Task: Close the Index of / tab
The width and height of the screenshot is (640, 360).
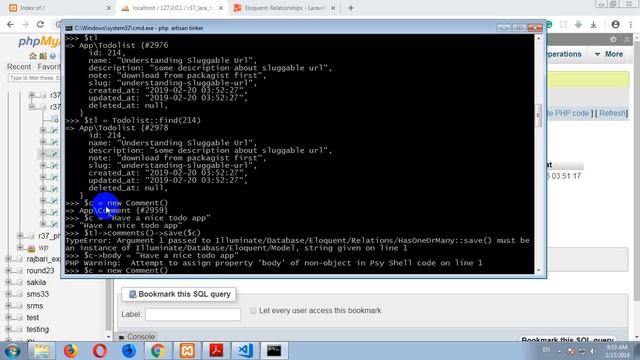Action: pyautogui.click(x=109, y=8)
